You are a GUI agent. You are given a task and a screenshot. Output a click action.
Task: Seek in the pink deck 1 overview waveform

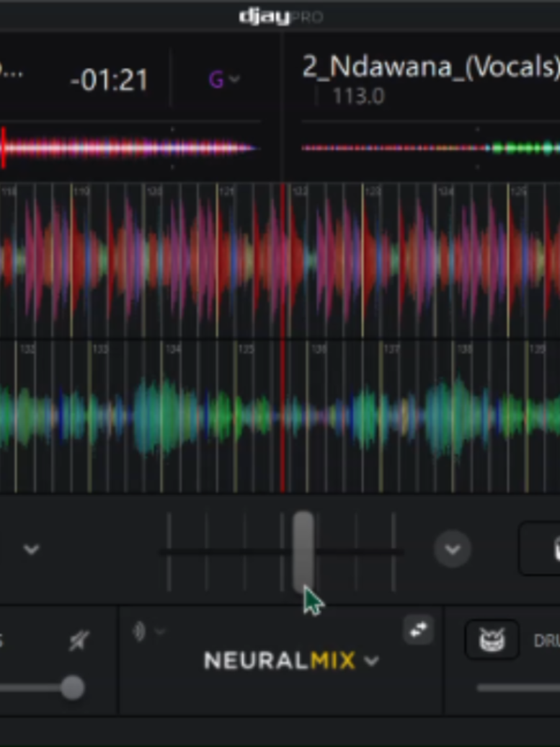130,148
